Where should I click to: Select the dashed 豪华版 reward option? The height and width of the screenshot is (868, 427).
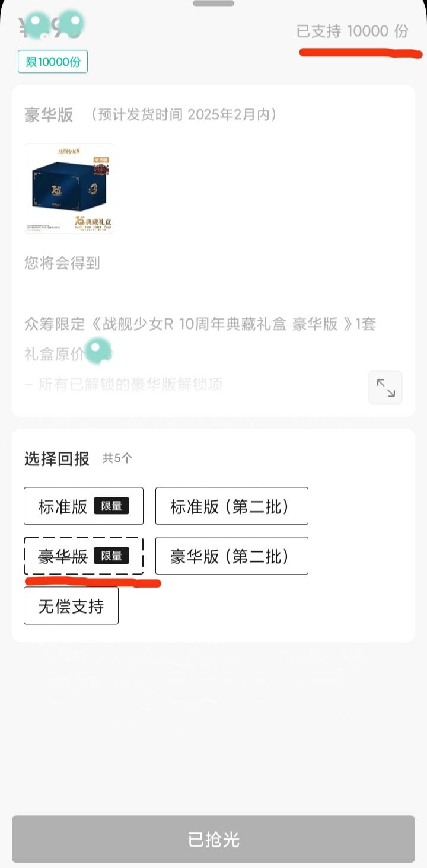[63, 556]
